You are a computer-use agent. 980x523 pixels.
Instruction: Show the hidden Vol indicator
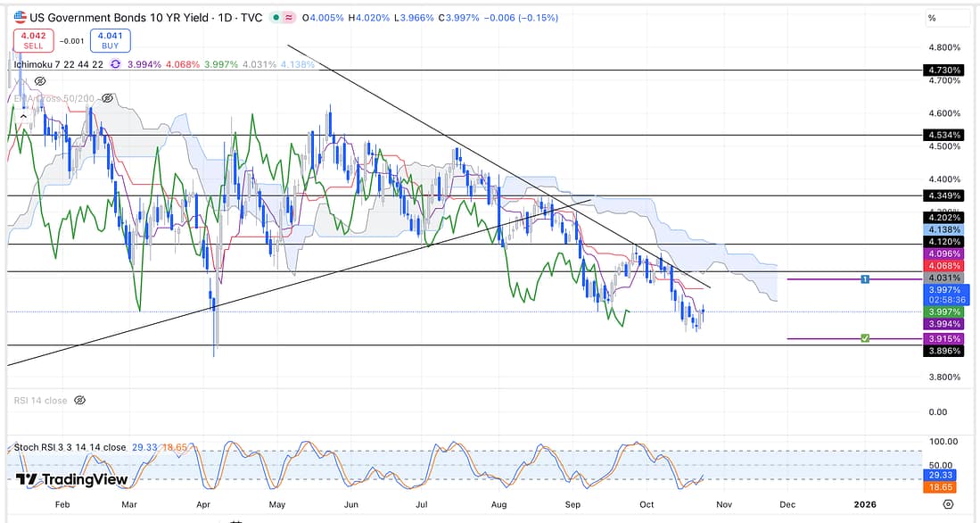(40, 81)
